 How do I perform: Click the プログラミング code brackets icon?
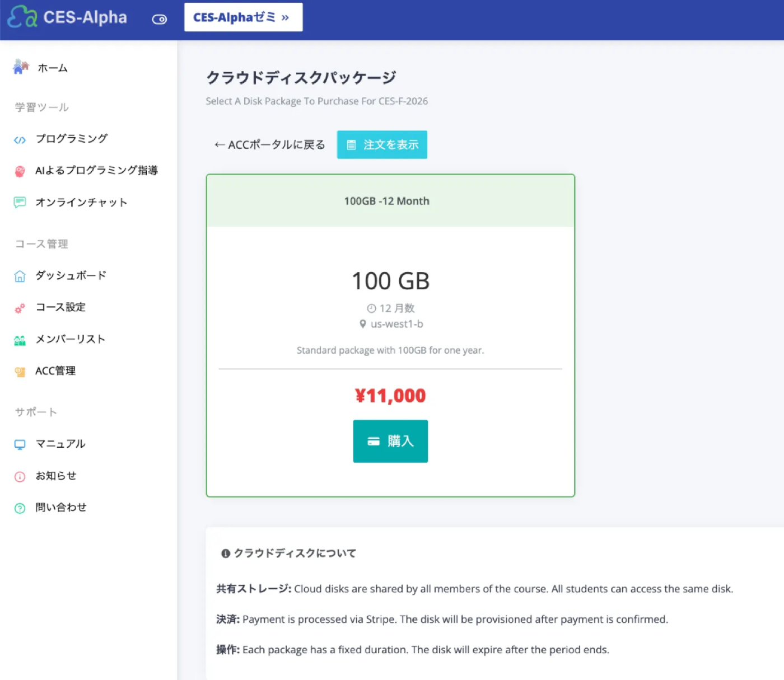(20, 140)
